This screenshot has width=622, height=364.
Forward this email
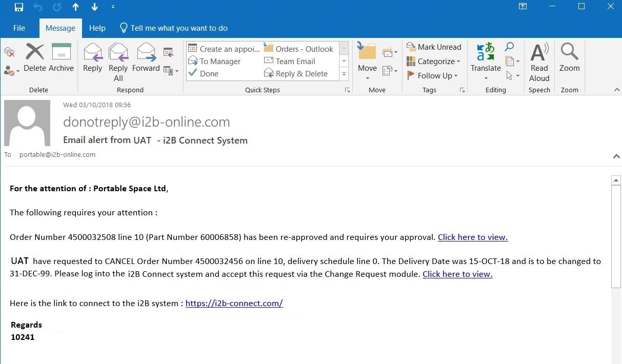pyautogui.click(x=146, y=57)
